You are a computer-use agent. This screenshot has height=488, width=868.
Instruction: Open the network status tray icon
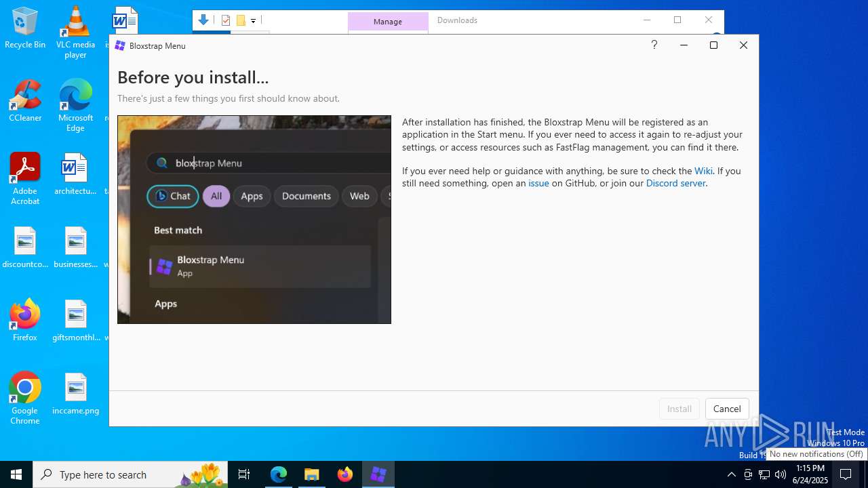tap(764, 474)
